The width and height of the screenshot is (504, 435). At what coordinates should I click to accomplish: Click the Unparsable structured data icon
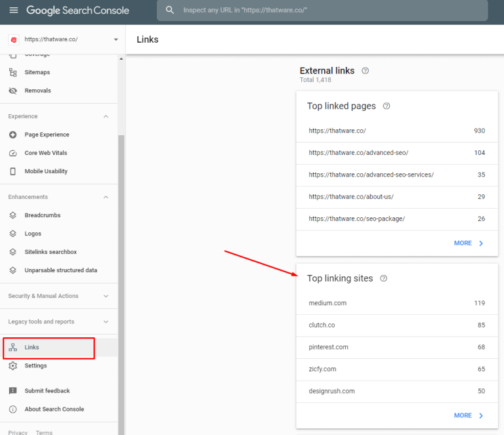13,270
